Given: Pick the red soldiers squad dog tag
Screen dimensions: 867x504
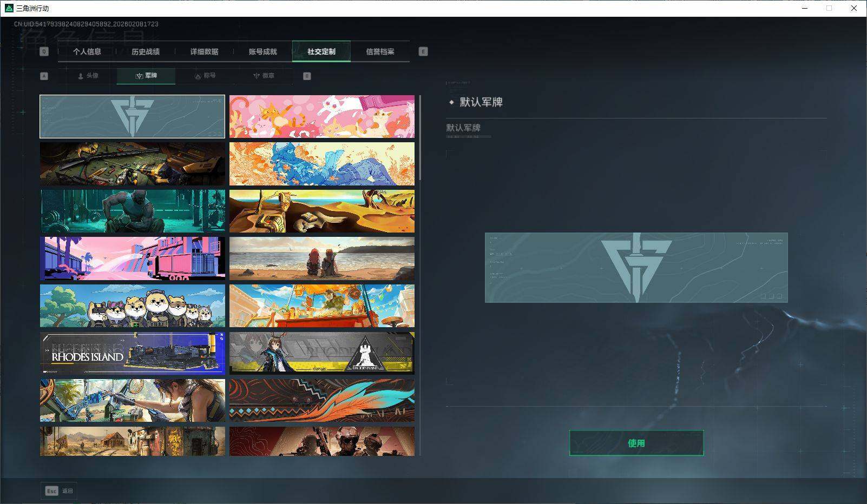Looking at the screenshot, I should [x=322, y=441].
